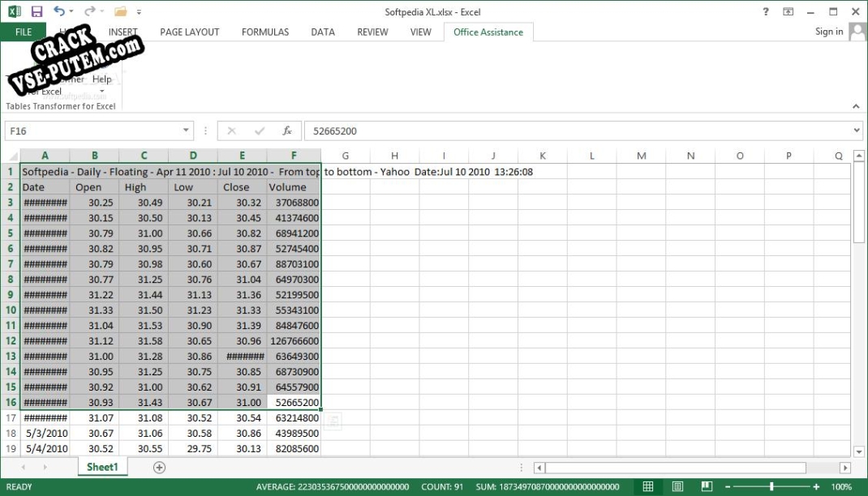The width and height of the screenshot is (868, 496).
Task: Click the horizontal scrollbar left arrow
Action: 539,468
